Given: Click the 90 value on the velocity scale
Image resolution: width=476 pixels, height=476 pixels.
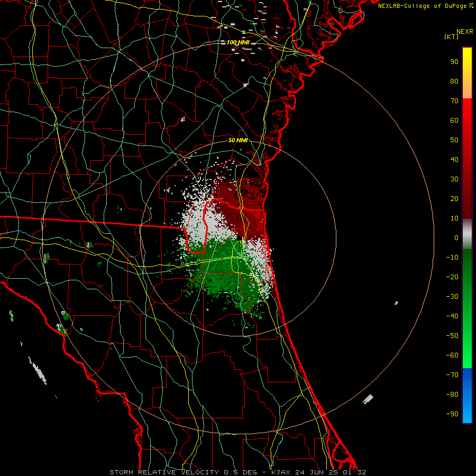Looking at the screenshot, I should point(454,62).
